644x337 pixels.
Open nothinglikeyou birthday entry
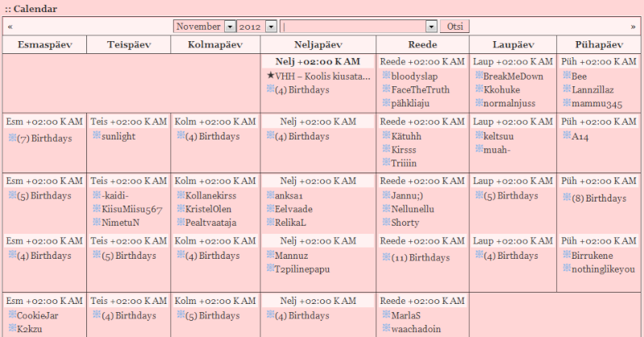pos(604,269)
